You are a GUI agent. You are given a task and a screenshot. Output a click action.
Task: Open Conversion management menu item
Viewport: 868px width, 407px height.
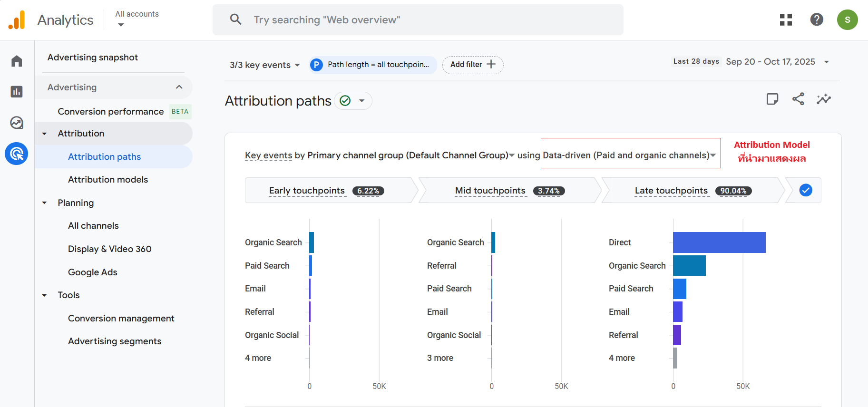coord(121,318)
